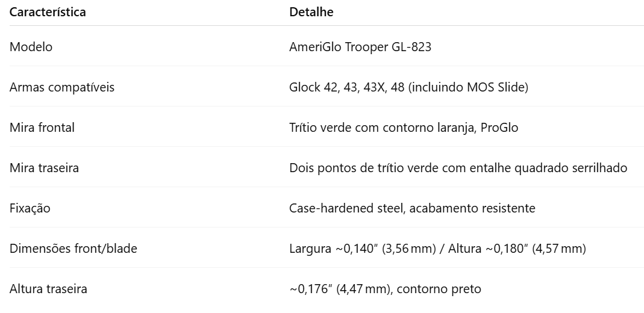Select the Mira traseira label

click(x=44, y=168)
